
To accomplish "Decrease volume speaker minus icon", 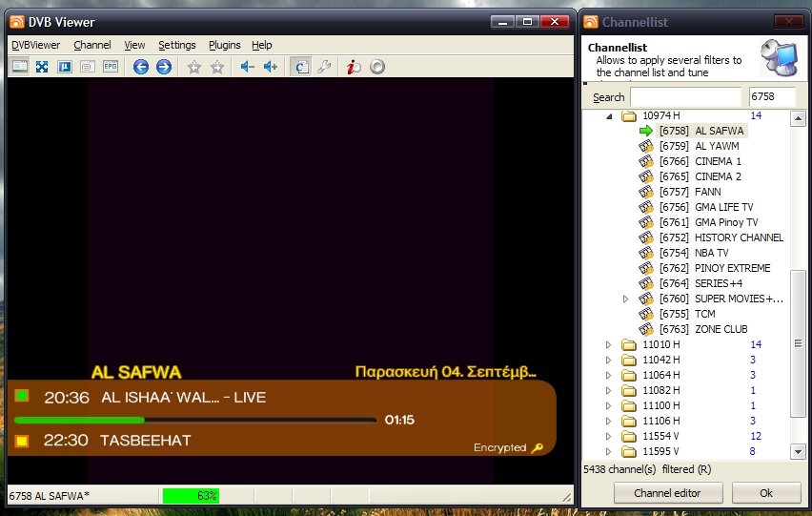I will pyautogui.click(x=247, y=67).
